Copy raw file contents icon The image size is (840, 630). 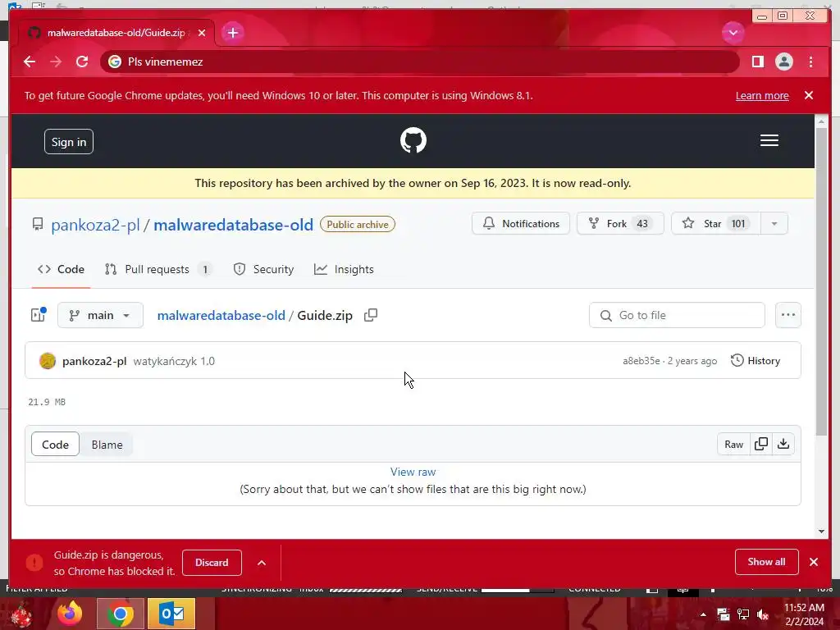pyautogui.click(x=761, y=444)
